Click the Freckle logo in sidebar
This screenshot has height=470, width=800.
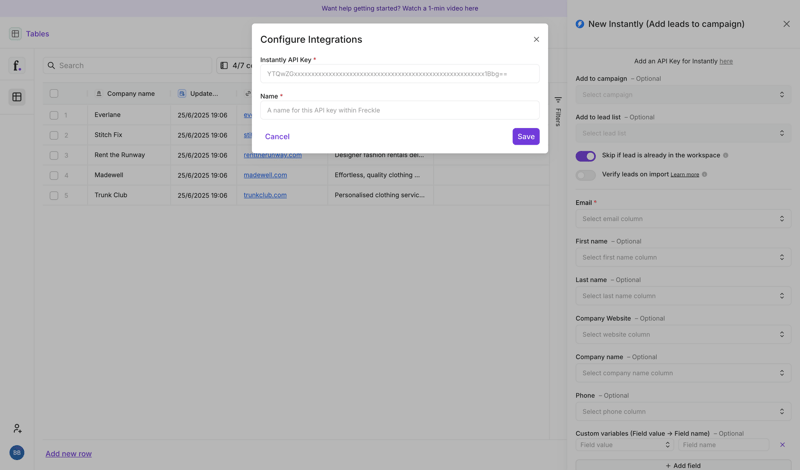tap(17, 65)
